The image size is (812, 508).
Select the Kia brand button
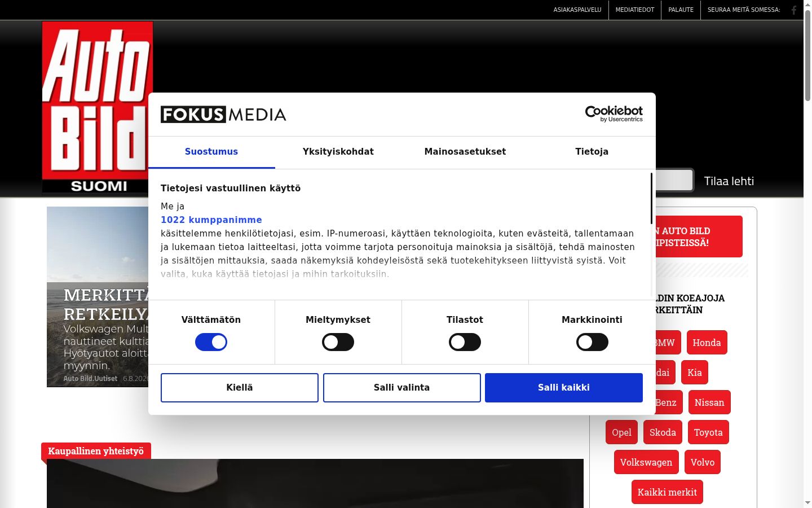695,373
